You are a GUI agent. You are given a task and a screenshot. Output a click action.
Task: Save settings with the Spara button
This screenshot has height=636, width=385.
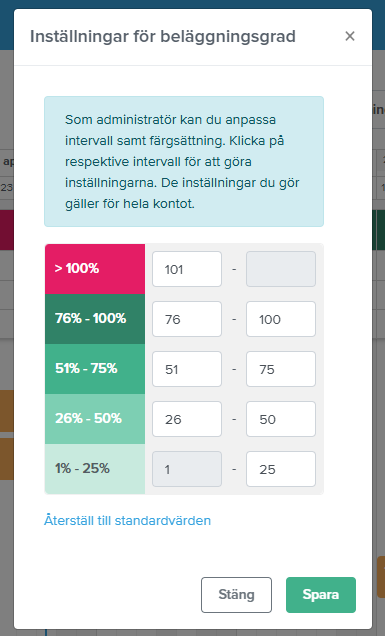321,595
